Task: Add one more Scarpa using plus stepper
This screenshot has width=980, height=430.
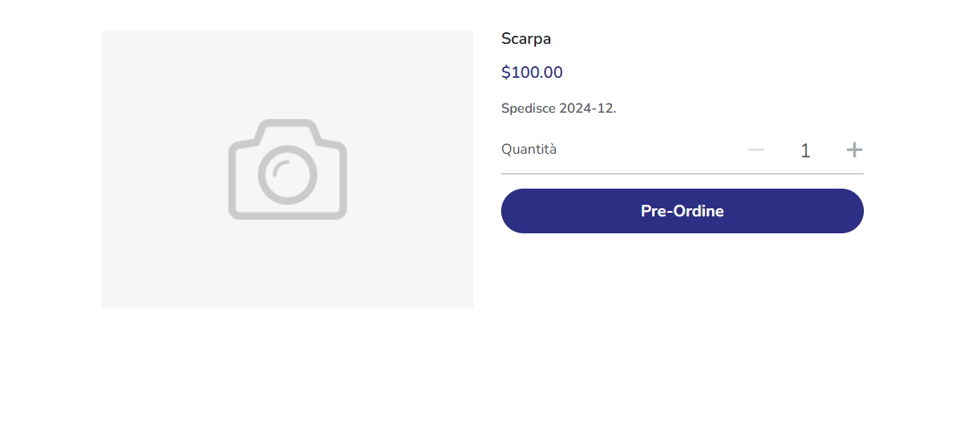Action: [x=854, y=150]
